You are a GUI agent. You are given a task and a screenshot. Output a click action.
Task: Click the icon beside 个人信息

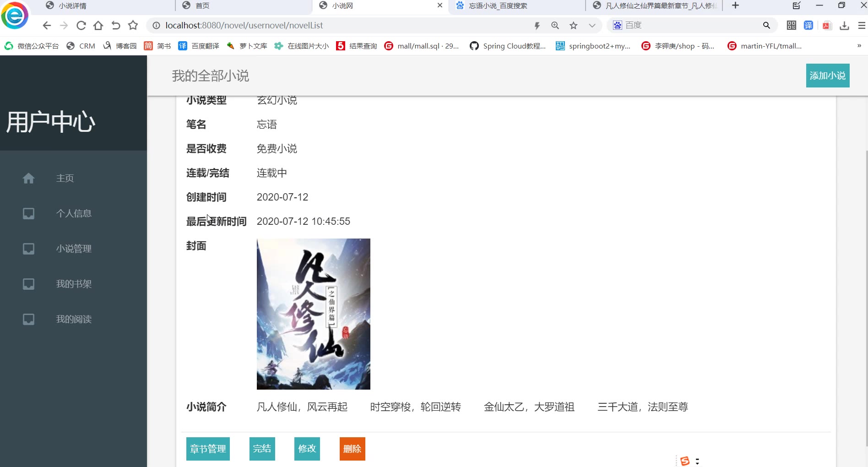[x=28, y=213]
